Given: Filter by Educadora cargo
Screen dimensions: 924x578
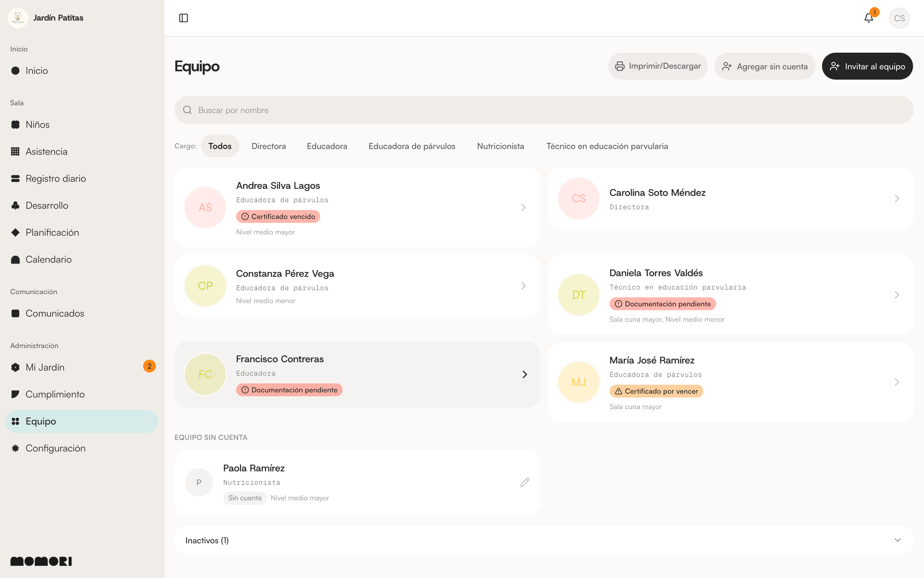Looking at the screenshot, I should click(327, 146).
